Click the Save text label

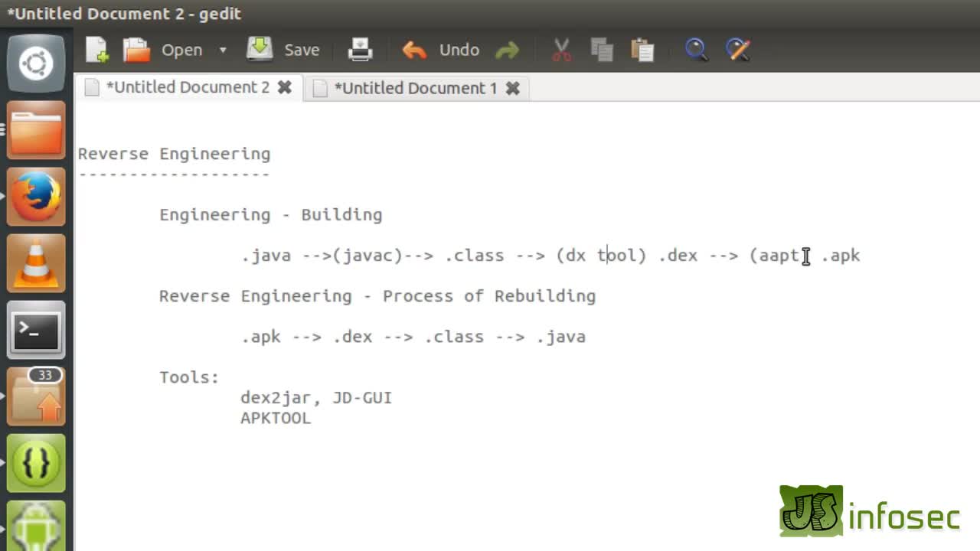click(x=302, y=50)
